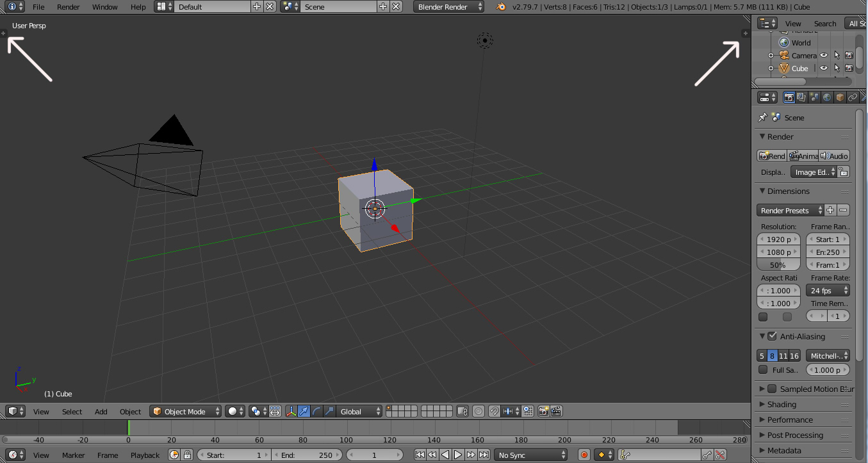The image size is (868, 463).
Task: Open the snap element selector
Action: (512, 411)
